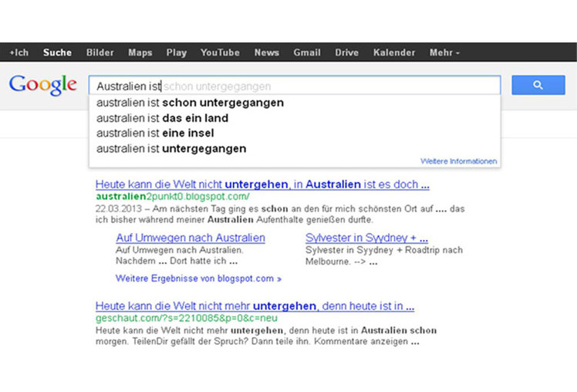Open 'Weitere Ergebnisse von blogspot.com'
The width and height of the screenshot is (577, 392).
(199, 279)
